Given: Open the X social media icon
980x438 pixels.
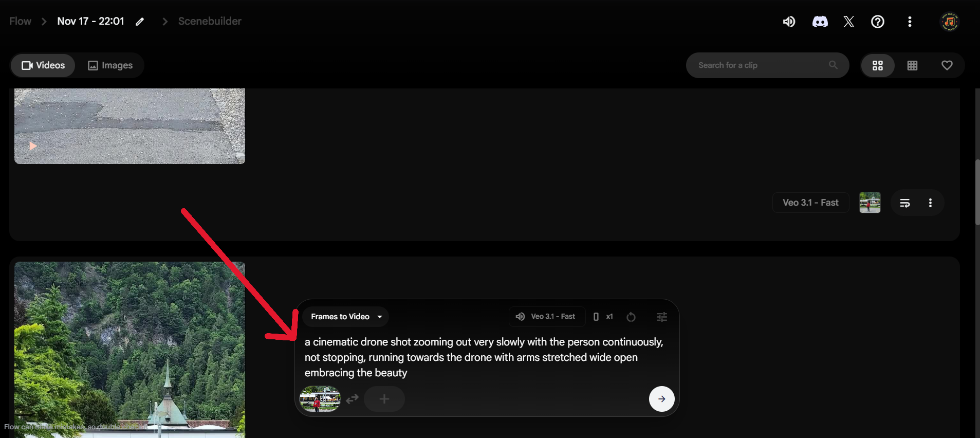Looking at the screenshot, I should pos(849,22).
